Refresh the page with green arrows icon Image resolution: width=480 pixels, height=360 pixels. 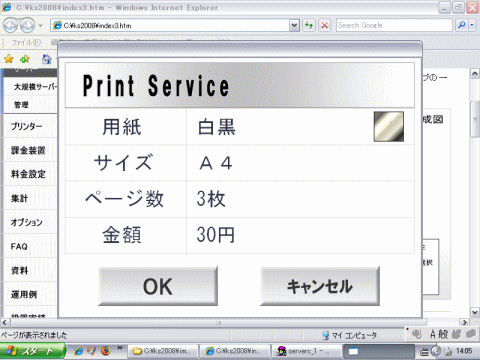[x=309, y=25]
